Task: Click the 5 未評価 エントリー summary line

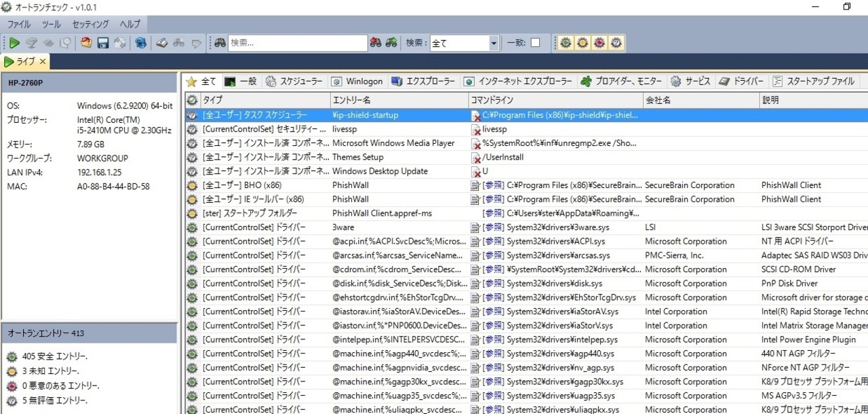Action: (54, 400)
